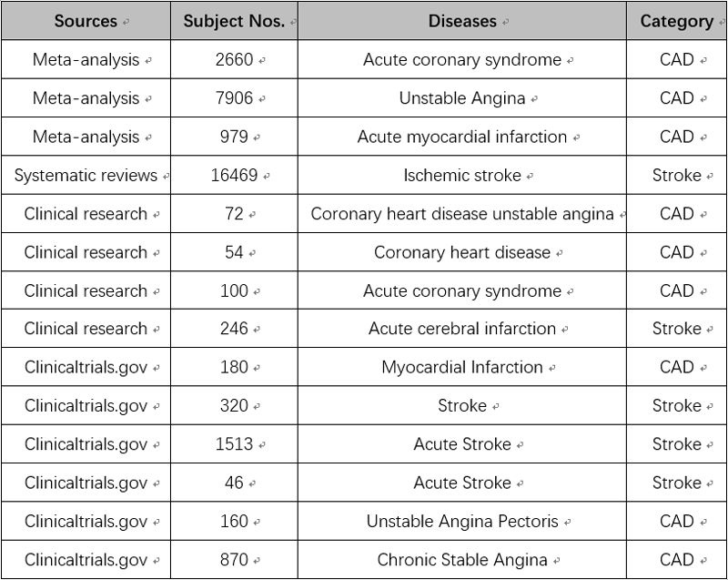This screenshot has height=580, width=728.
Task: Click the Sources column header
Action: [x=86, y=21]
